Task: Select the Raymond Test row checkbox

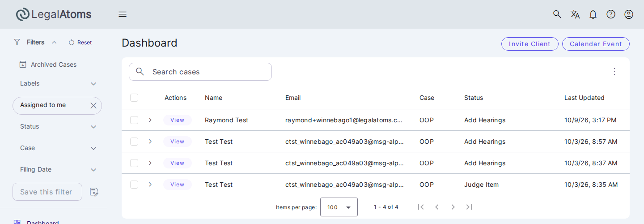Action: click(134, 120)
